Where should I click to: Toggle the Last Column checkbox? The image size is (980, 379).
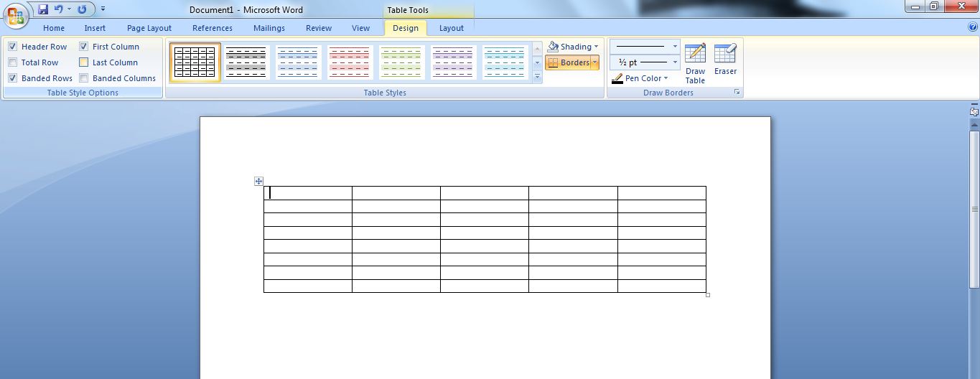tap(83, 62)
